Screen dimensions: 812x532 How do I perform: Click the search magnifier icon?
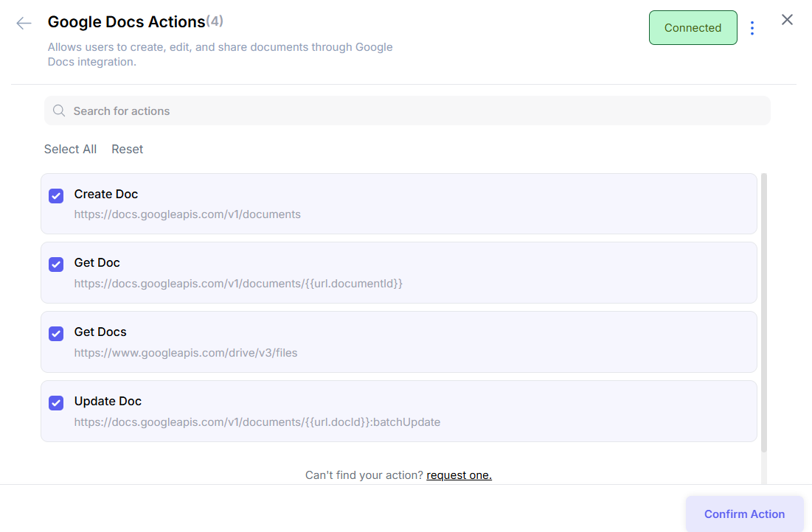pyautogui.click(x=59, y=111)
